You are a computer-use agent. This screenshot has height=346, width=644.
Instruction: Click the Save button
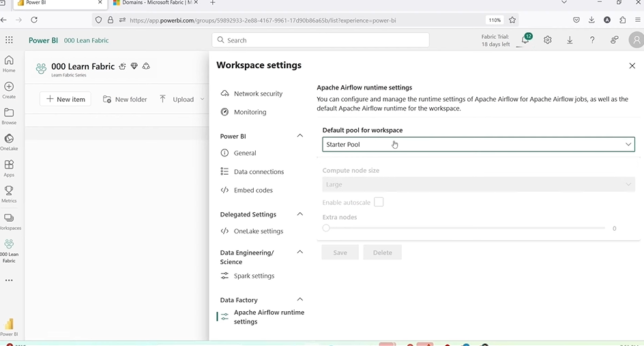point(340,253)
